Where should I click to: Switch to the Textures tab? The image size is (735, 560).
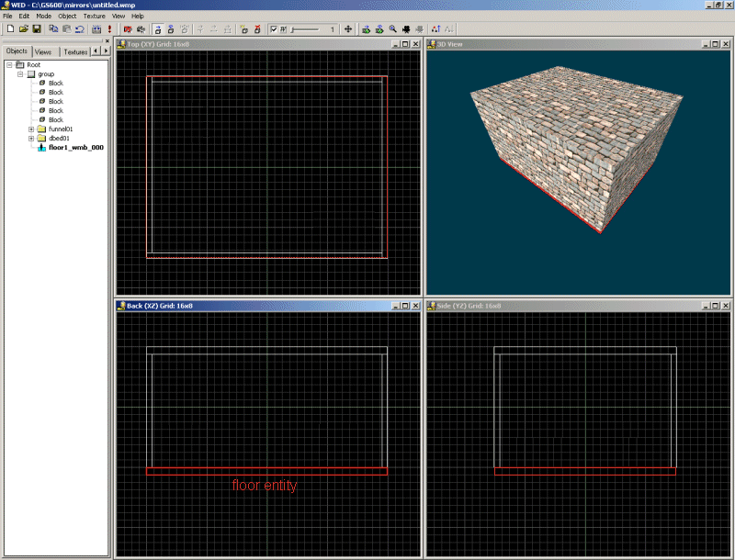[x=75, y=52]
